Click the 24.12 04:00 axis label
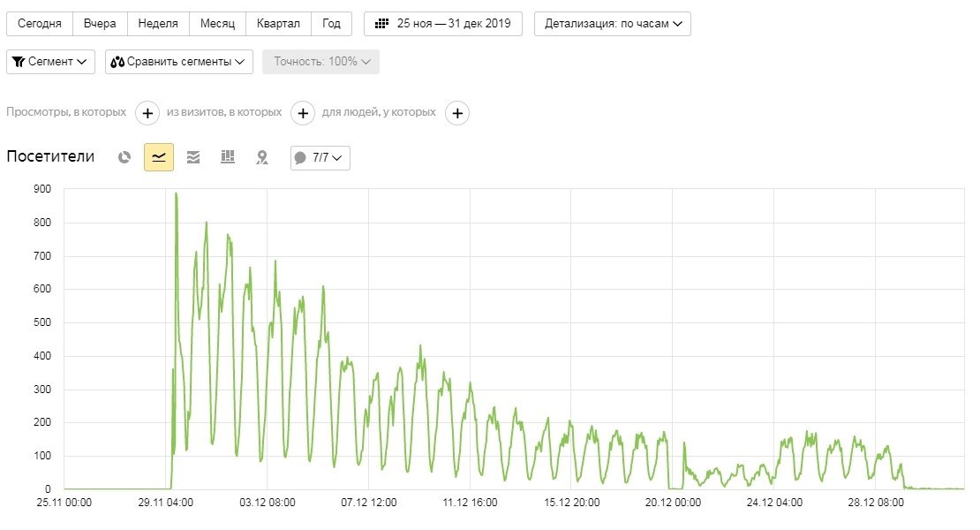Image resolution: width=980 pixels, height=530 pixels. 774,503
